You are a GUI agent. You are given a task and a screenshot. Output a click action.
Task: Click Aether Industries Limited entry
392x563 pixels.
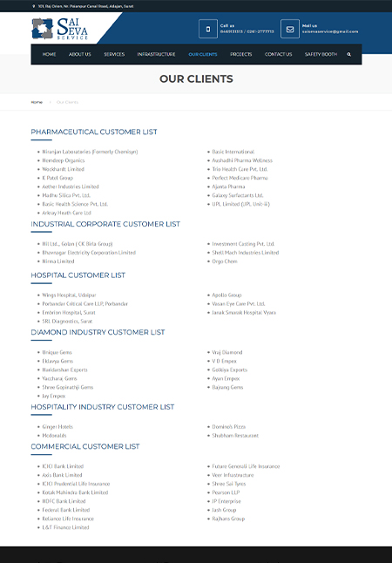71,187
